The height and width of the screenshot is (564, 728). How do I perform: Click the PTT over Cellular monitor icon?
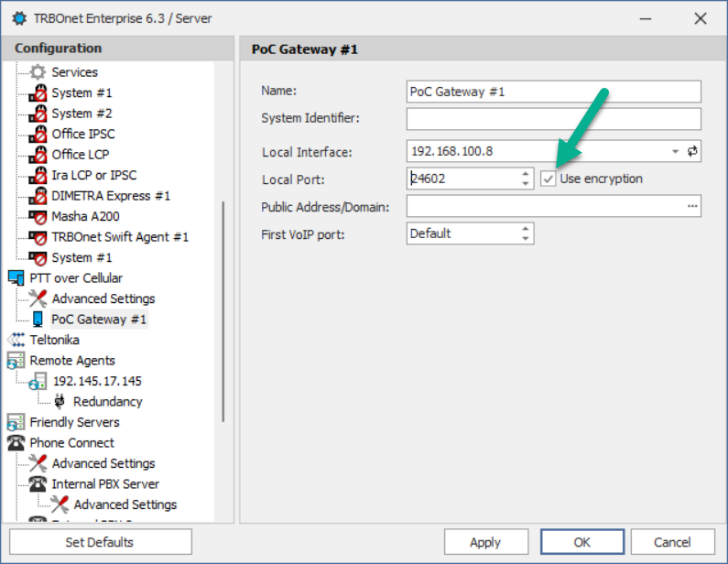(x=16, y=277)
